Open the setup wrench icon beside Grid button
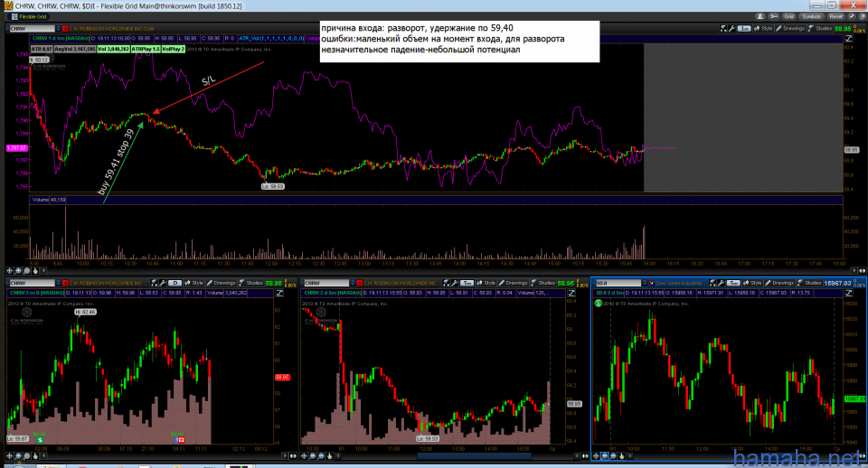868x468 pixels. [773, 16]
